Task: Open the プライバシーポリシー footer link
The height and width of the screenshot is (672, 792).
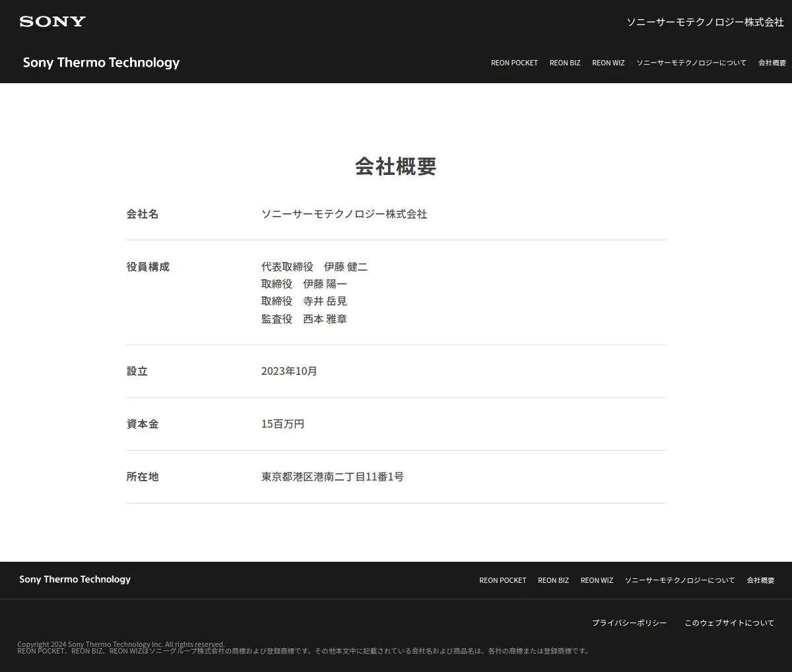Action: click(x=630, y=622)
